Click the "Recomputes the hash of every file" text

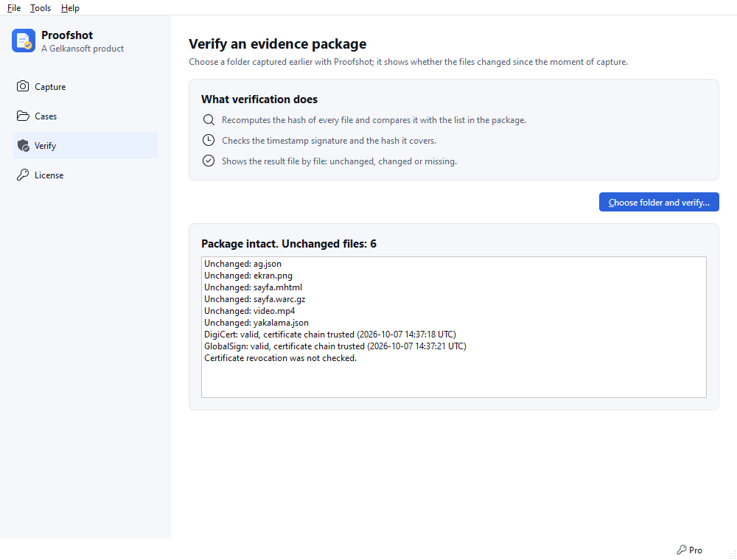374,120
